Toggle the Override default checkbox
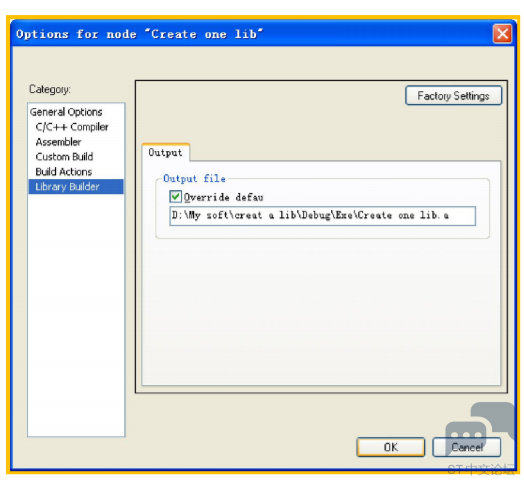 click(175, 197)
